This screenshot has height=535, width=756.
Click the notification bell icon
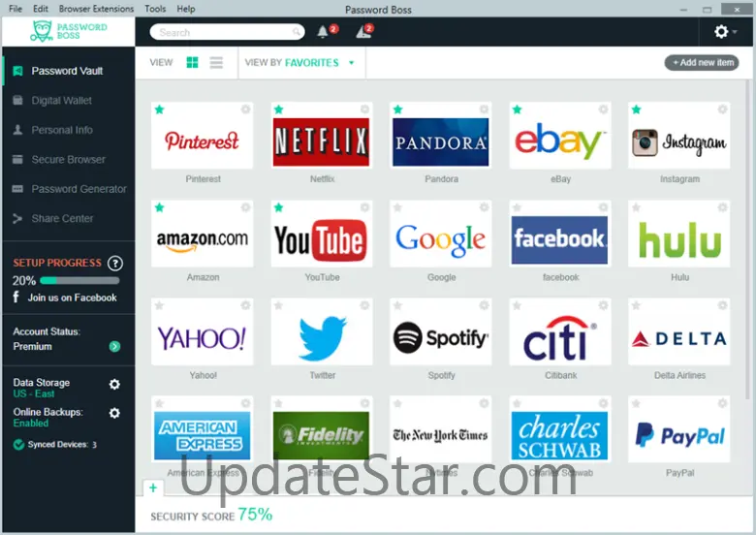pyautogui.click(x=323, y=32)
